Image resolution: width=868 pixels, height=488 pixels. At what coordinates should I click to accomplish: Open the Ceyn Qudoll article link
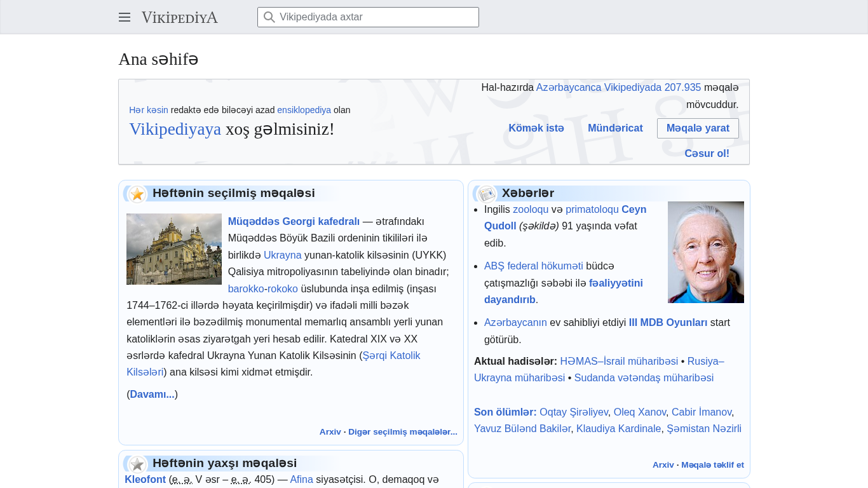[634, 210]
